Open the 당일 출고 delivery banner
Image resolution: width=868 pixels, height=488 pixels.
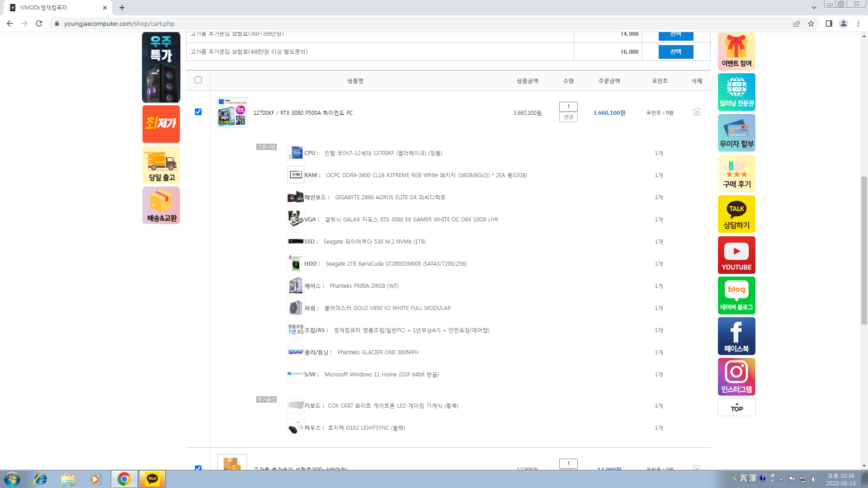point(161,164)
